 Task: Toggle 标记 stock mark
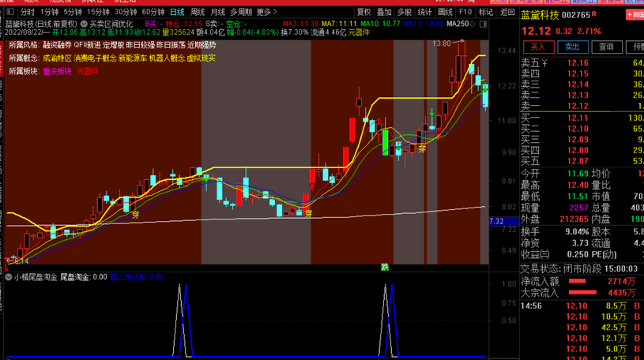click(x=486, y=13)
